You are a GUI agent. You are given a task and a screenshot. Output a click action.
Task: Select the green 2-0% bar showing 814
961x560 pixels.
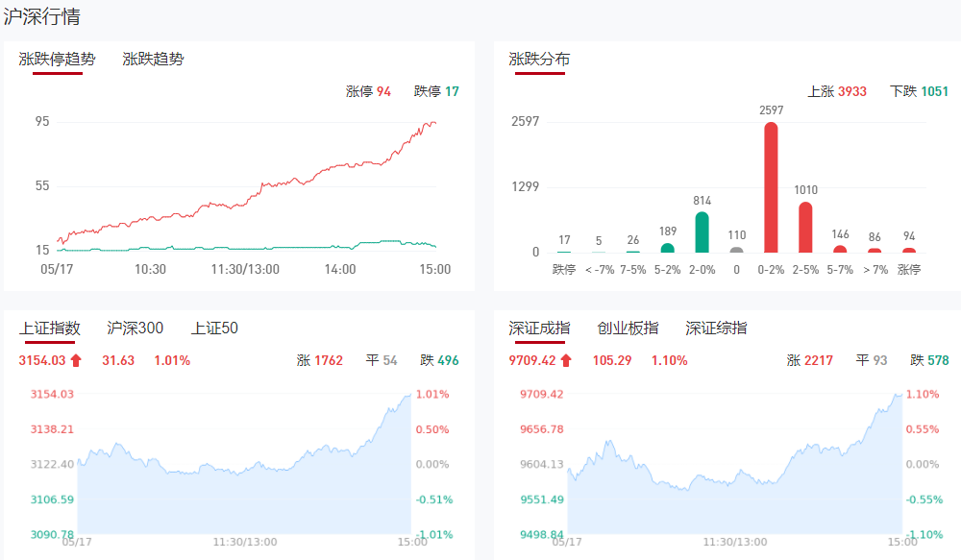[x=702, y=232]
